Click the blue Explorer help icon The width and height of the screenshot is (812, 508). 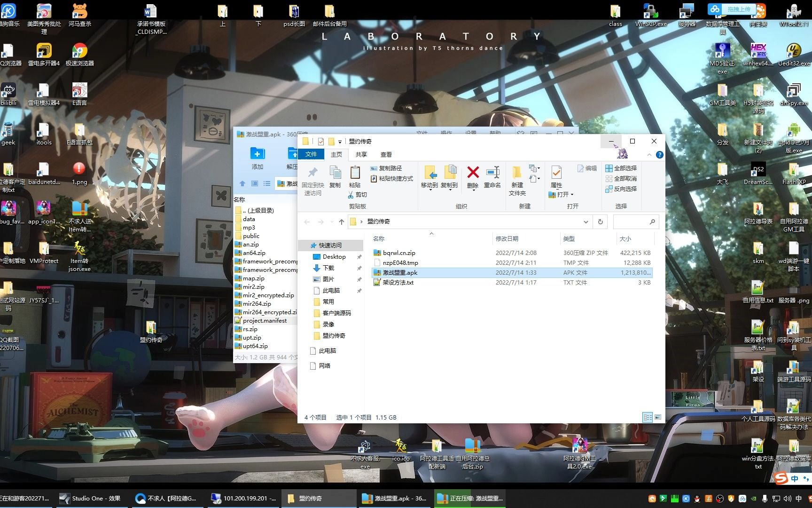[660, 155]
